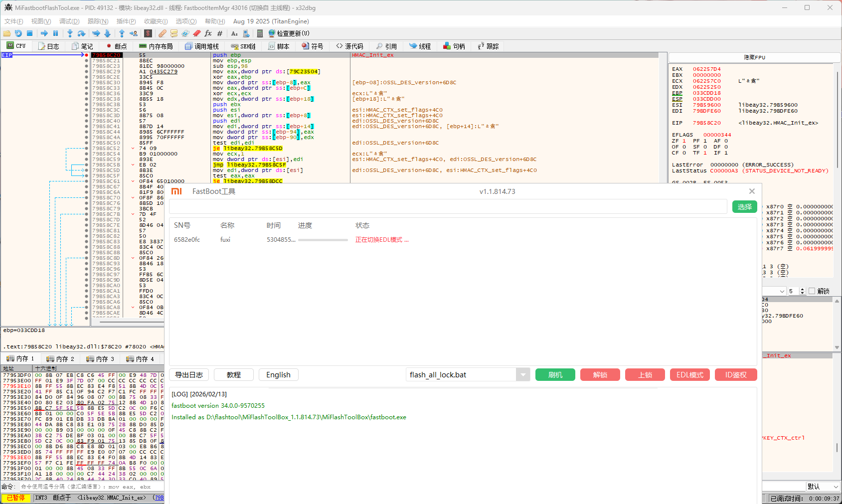This screenshot has height=504, width=842.
Task: Enable the 解锁 checkbox in the dump panel
Action: (813, 291)
